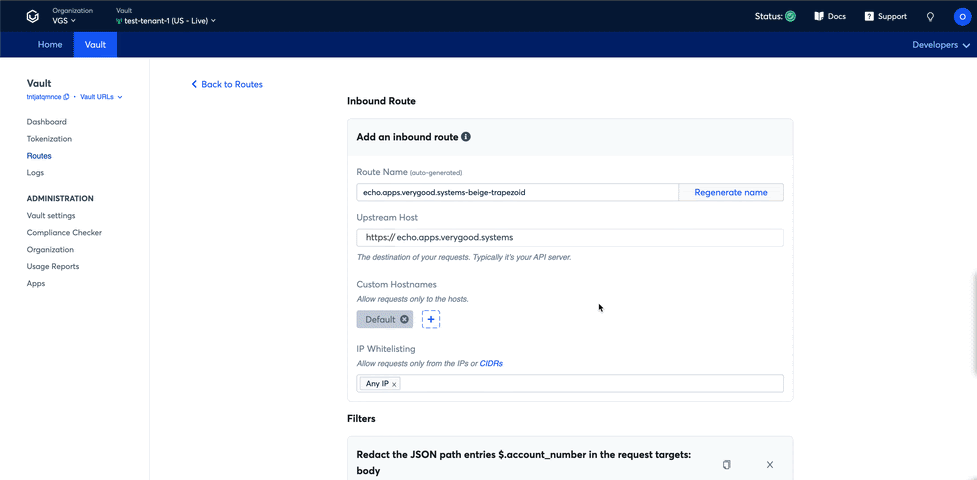Open the VGS organization dropdown
Screen dimensions: 977x480
tap(64, 21)
